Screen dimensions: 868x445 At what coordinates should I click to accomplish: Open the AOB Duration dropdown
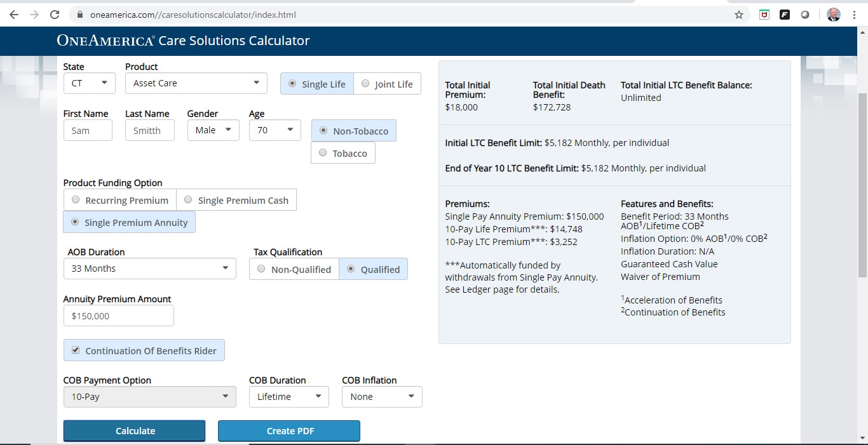pos(149,269)
